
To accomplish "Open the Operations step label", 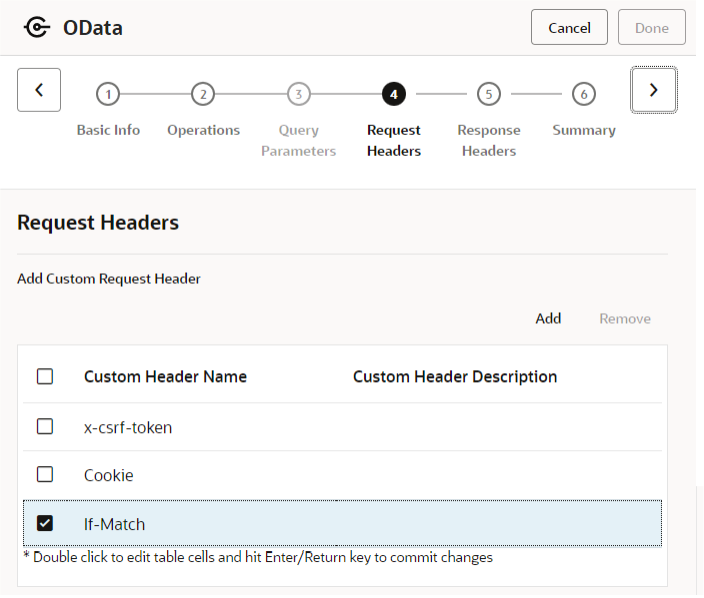I will pyautogui.click(x=203, y=130).
